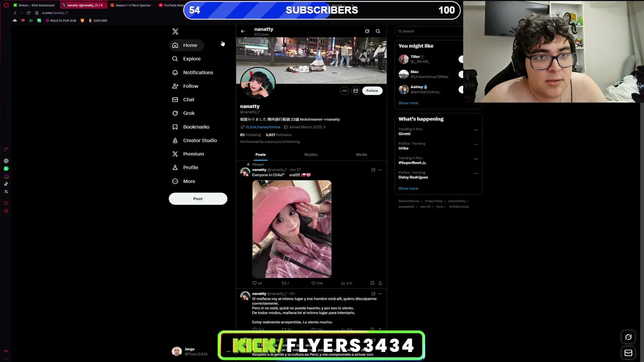This screenshot has height=362, width=644.
Task: Open the pink hat photo in pinned post
Action: pyautogui.click(x=292, y=229)
